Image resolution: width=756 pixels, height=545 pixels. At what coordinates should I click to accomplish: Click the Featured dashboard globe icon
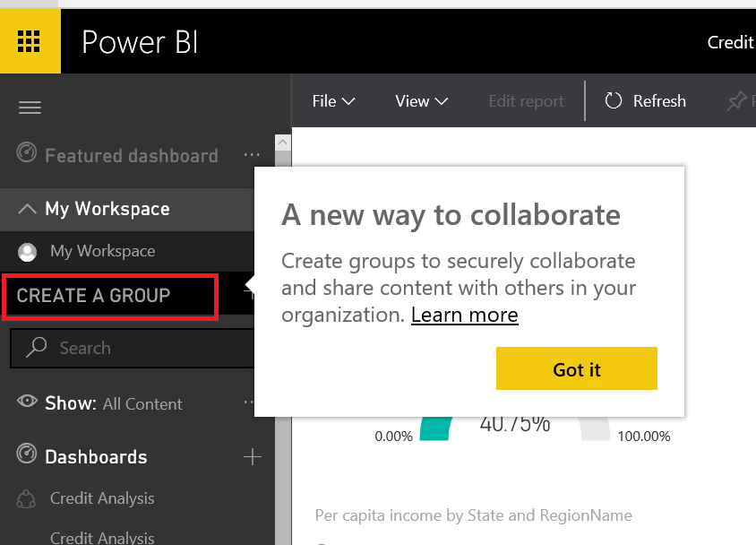26,154
